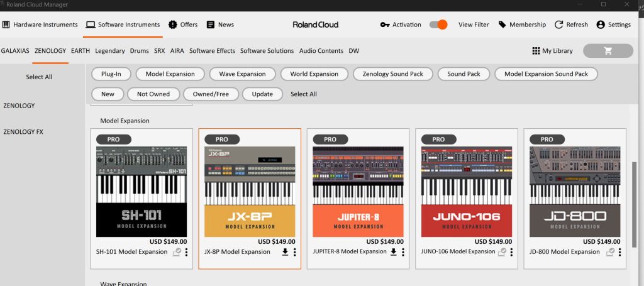Download the JX-8P Model Expansion
The image size is (644, 286).
click(x=285, y=252)
